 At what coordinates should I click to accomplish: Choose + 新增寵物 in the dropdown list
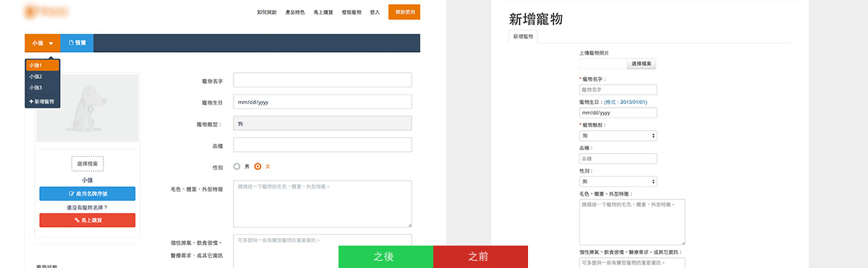tap(43, 102)
